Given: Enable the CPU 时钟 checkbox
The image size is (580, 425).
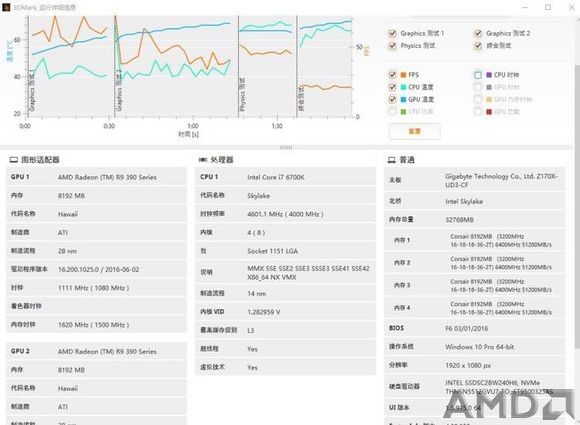Looking at the screenshot, I should tap(478, 75).
